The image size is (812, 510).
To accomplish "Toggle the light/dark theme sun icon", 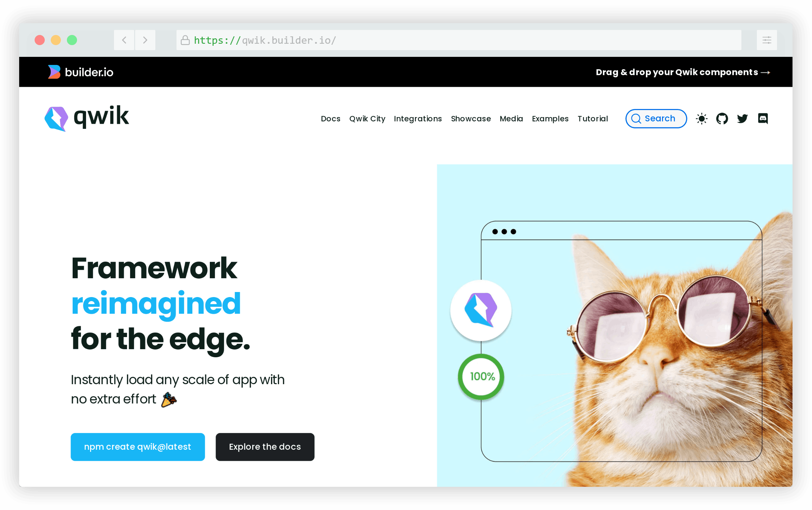I will (x=701, y=119).
